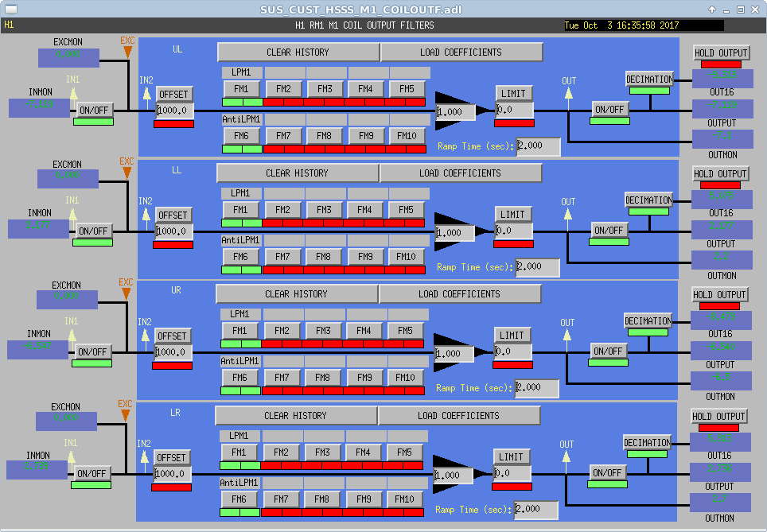Toggle HOLD OUTPUT for the UL channel
Image resolution: width=767 pixels, height=532 pixels.
tap(721, 52)
